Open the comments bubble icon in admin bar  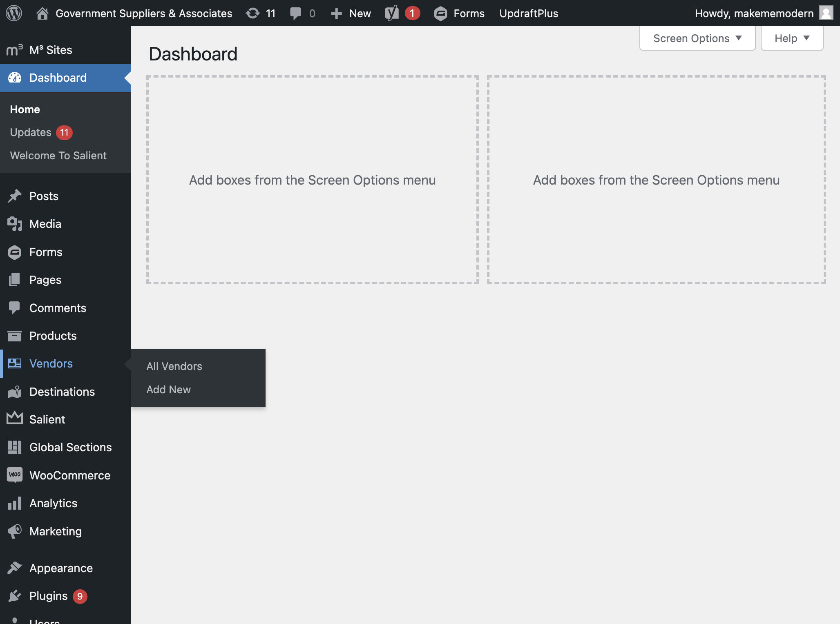tap(295, 13)
